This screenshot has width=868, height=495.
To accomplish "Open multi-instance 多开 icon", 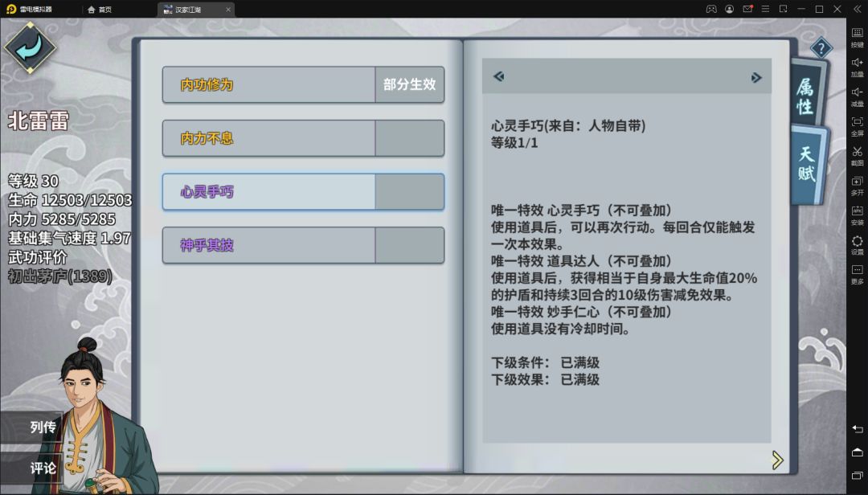I will click(x=857, y=186).
